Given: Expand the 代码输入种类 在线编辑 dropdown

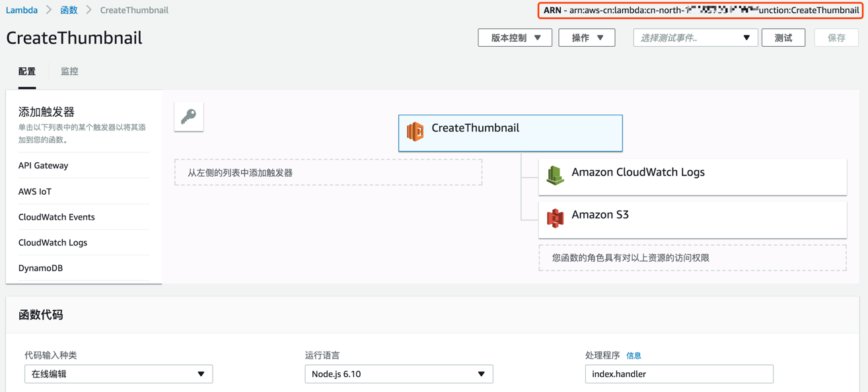Looking at the screenshot, I should click(119, 374).
